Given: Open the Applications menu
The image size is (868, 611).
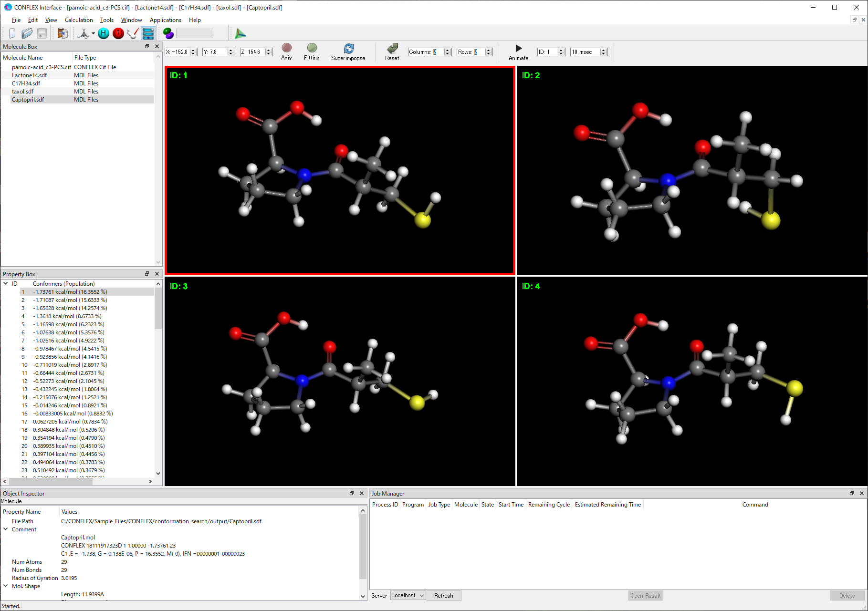Looking at the screenshot, I should click(165, 20).
